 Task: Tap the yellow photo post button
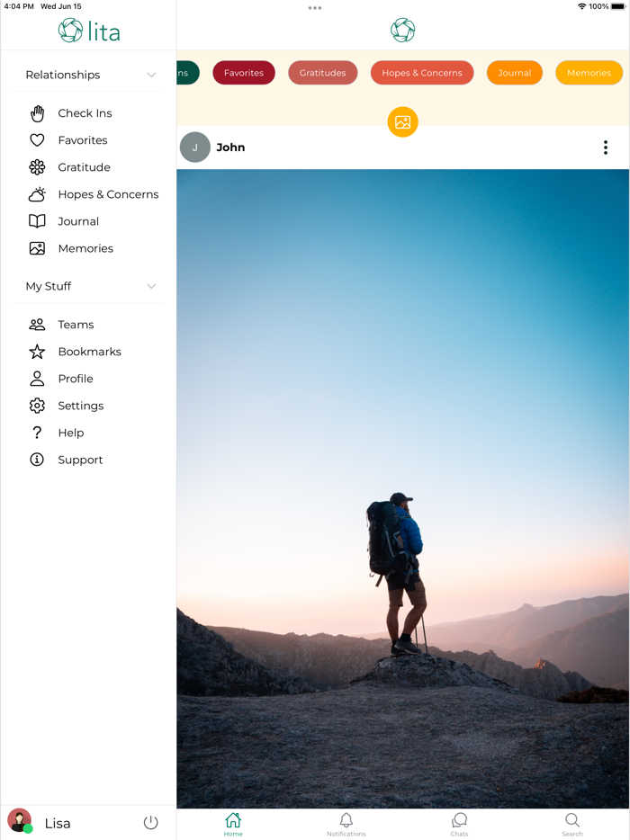[x=402, y=122]
